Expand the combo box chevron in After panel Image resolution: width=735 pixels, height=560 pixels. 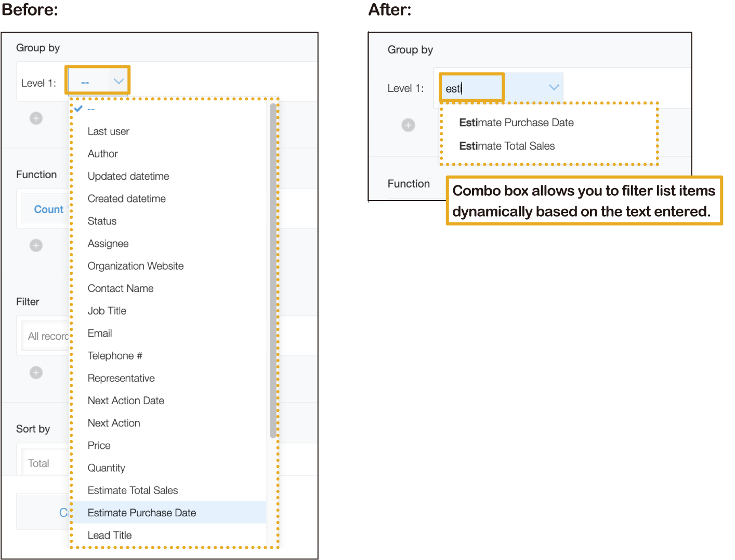pos(554,87)
